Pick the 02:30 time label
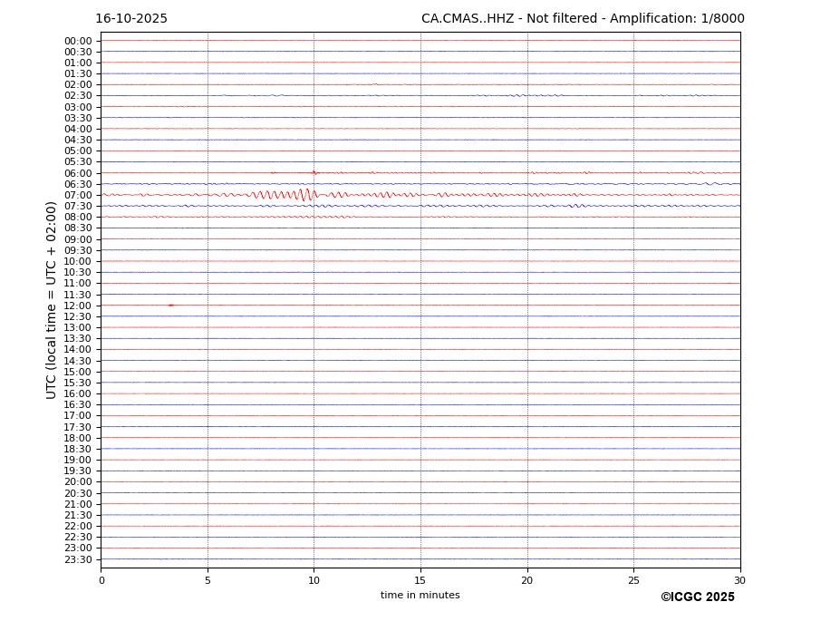Screen dimensions: 840x631 78,96
